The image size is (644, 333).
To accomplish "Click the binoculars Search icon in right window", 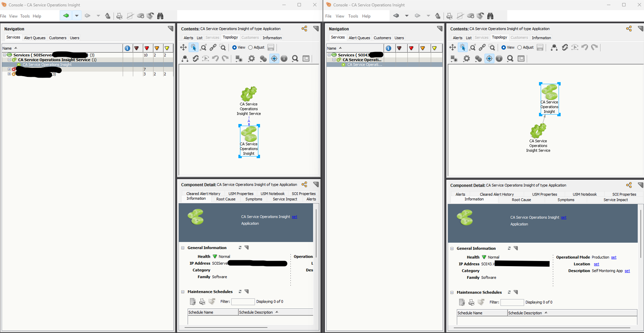I will click(491, 16).
